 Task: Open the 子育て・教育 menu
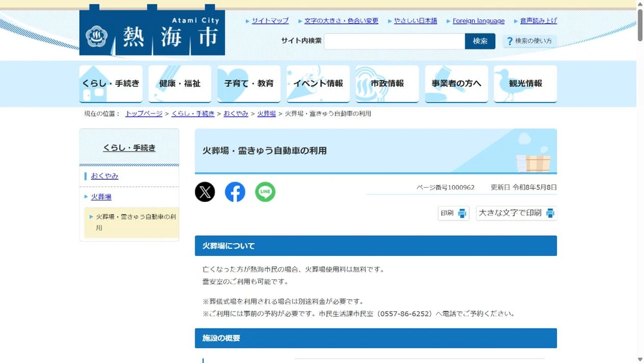(249, 83)
